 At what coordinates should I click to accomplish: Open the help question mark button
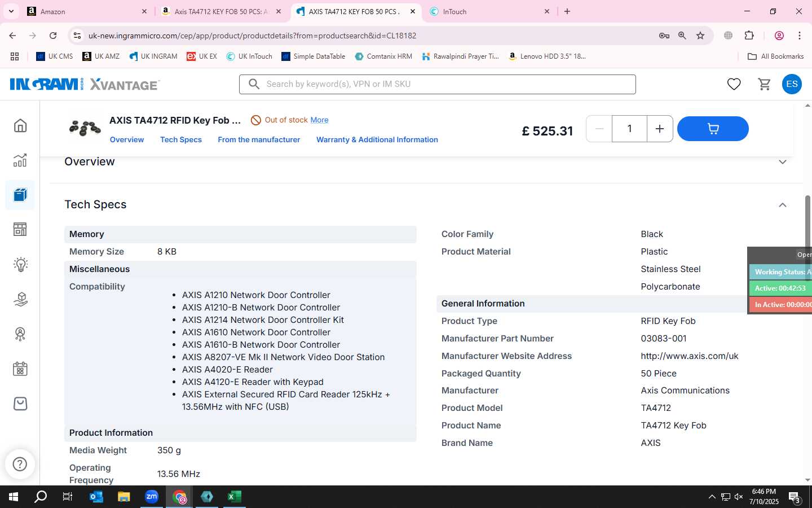click(x=20, y=464)
